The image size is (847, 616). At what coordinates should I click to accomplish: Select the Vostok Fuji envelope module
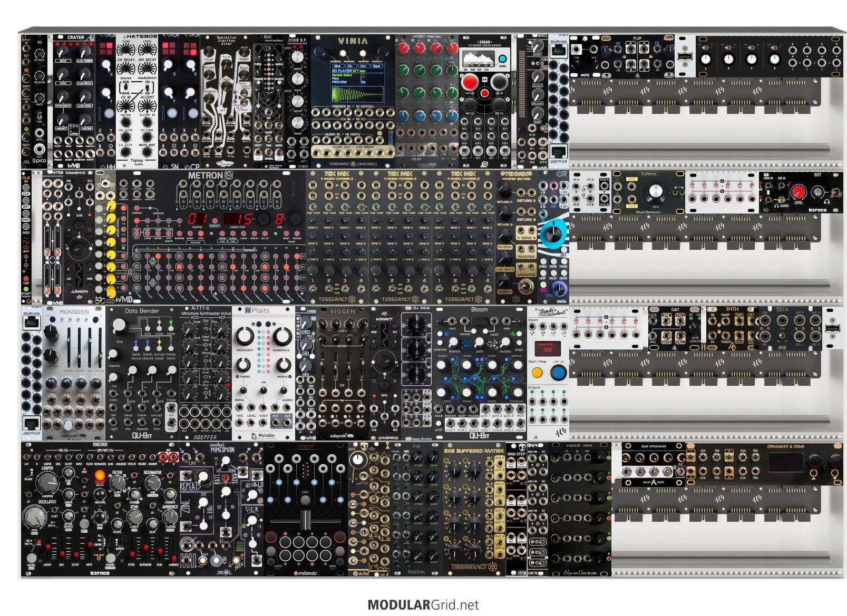point(416,509)
